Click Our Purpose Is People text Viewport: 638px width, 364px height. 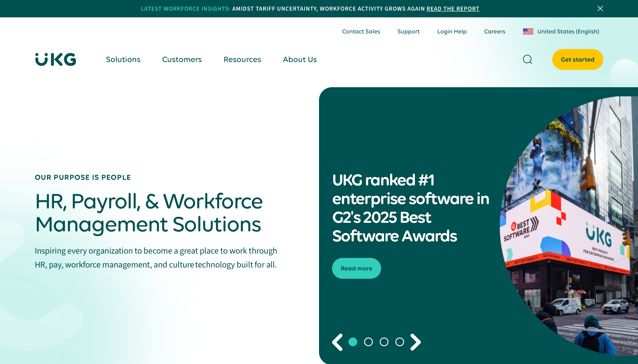[83, 177]
